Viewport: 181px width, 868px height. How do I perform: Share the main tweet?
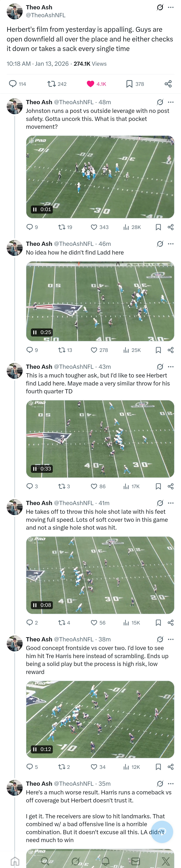click(x=168, y=84)
